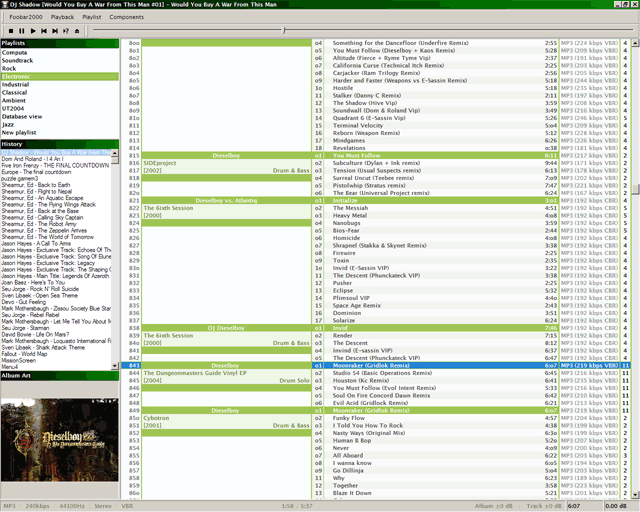Click album title The Dungeonmasters Guide Vinyl EP
Screen dimensions: 640x512
(x=195, y=373)
